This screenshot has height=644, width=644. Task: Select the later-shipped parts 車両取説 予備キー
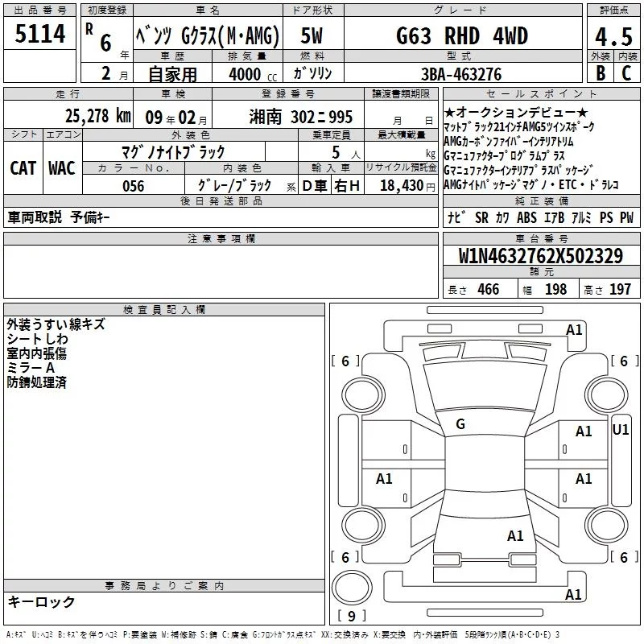tap(59, 217)
